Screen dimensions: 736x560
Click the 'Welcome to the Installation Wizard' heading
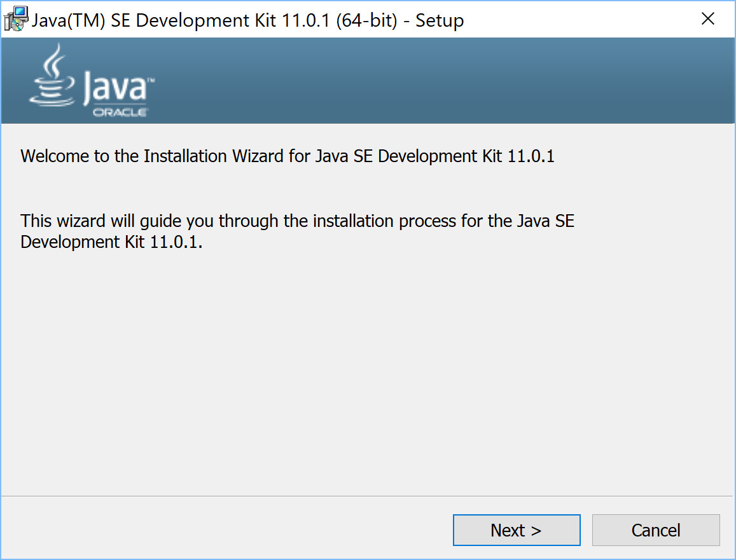point(288,156)
